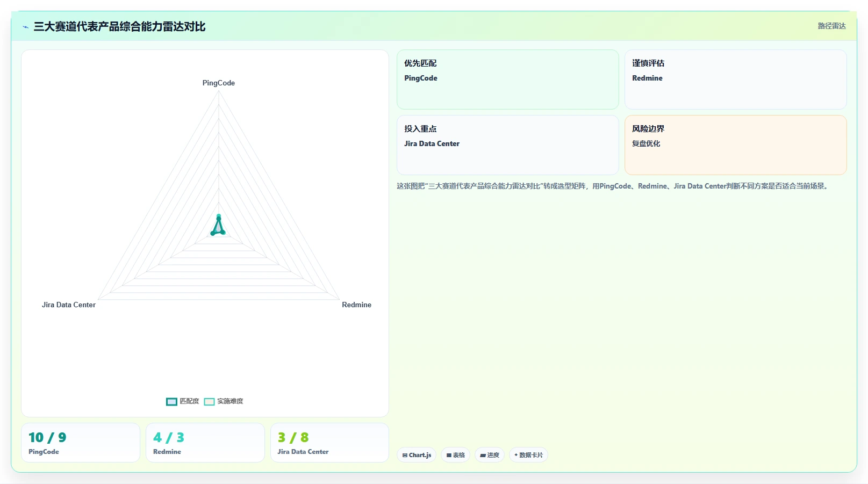Screen dimensions: 868x484
Task: Click Jira Data Center label under 3 / 8
Action: (x=303, y=452)
